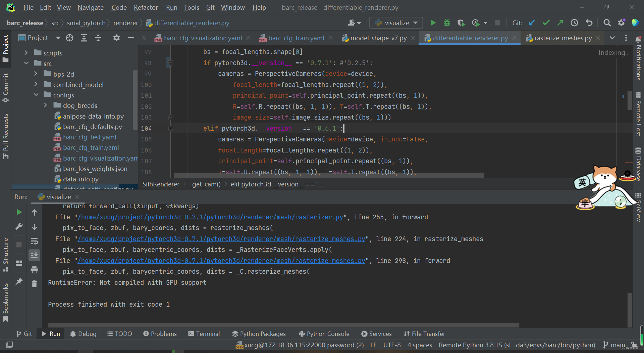Toggle soft-wrap in Run console
Viewport: 644px width, 353px height.
click(34, 241)
